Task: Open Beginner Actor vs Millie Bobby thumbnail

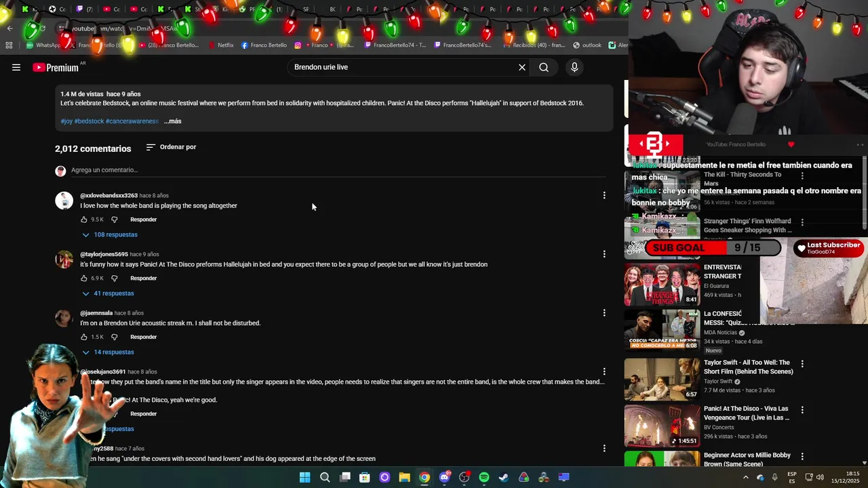Action: tap(662, 459)
